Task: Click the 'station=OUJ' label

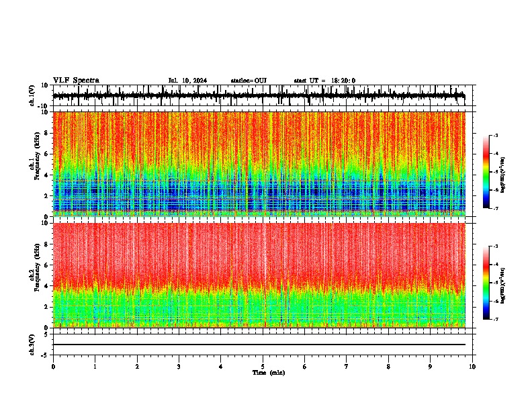Action: coord(249,81)
